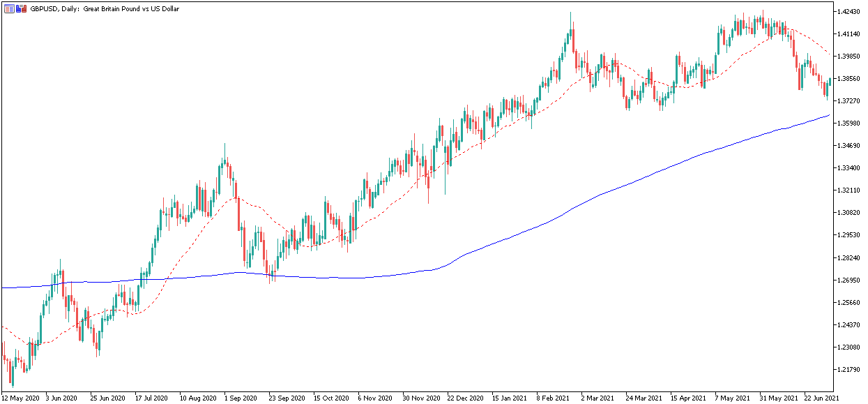868x404 pixels.
Task: Click the 22 Dec 2020 date label
Action: click(x=466, y=398)
